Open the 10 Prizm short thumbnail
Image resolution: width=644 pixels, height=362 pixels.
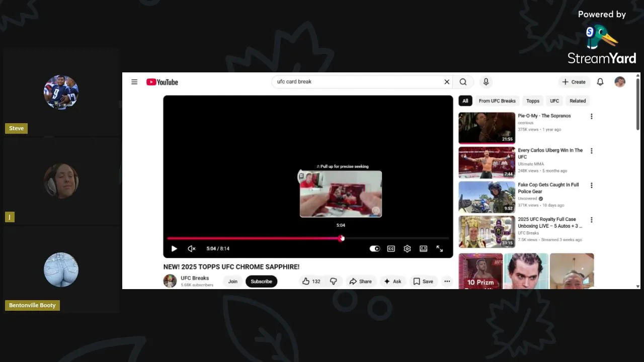(x=480, y=271)
